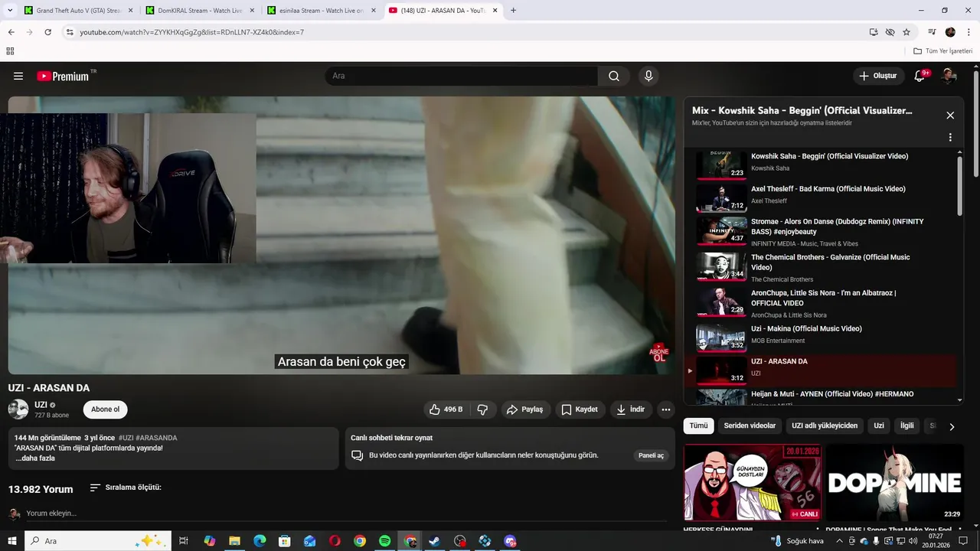980x551 pixels.
Task: Open Mix playlist three-dot options
Action: (950, 138)
